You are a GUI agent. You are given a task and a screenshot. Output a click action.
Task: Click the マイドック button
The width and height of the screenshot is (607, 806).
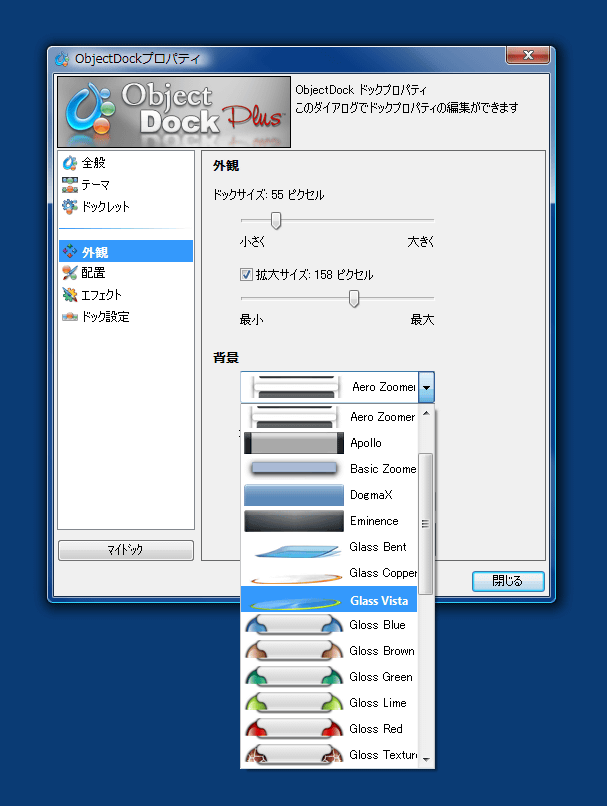[x=126, y=550]
